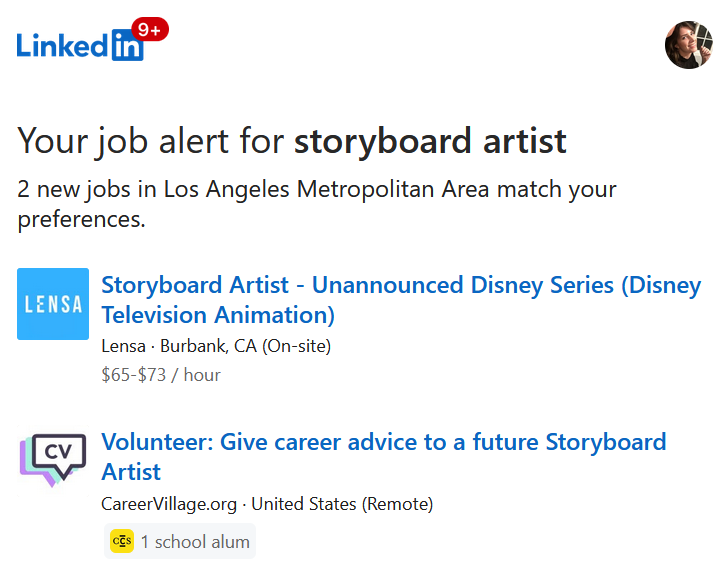Click the "Lensa" company name text

[123, 346]
